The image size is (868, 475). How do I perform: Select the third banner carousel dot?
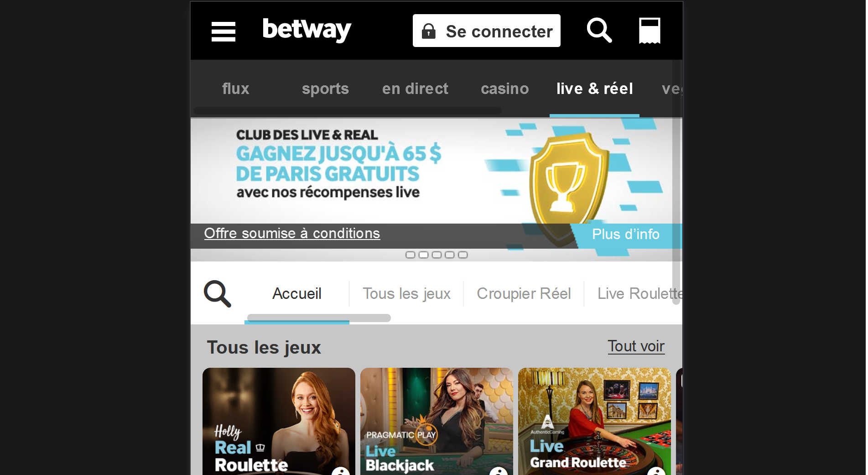tap(437, 255)
